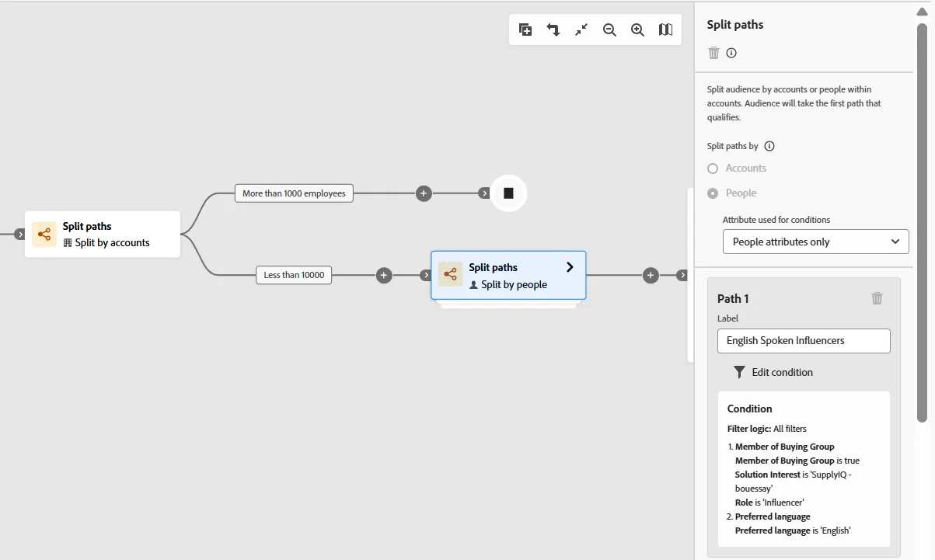Viewport: 935px width, 560px height.
Task: Add a node after Split by people
Action: pyautogui.click(x=651, y=275)
